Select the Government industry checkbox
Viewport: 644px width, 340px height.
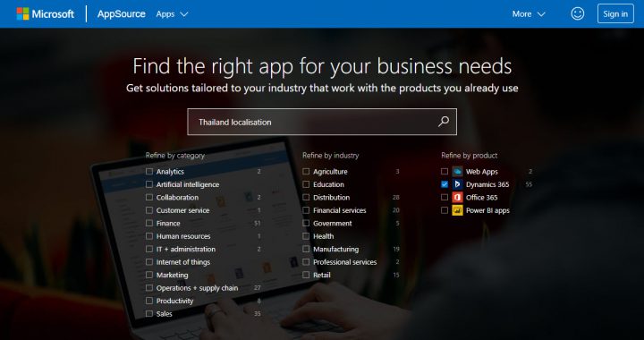[306, 223]
